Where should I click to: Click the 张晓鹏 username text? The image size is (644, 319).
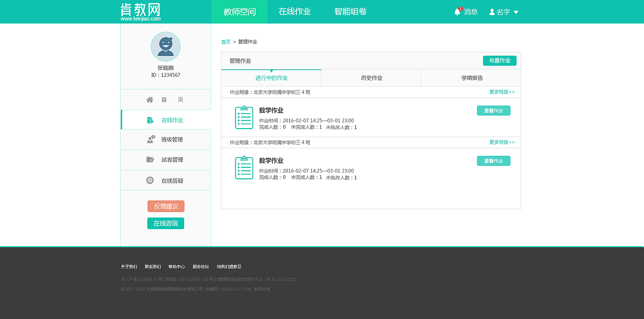pyautogui.click(x=166, y=68)
